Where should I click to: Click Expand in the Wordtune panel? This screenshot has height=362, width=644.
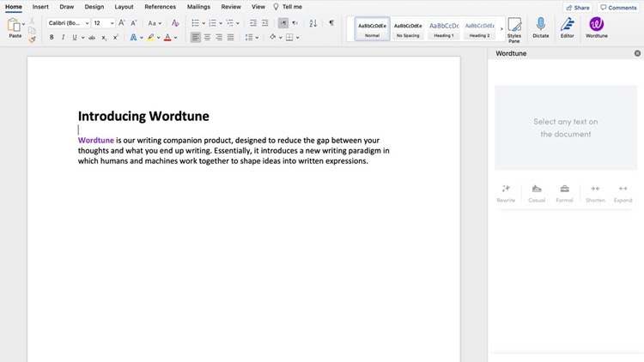click(x=623, y=193)
